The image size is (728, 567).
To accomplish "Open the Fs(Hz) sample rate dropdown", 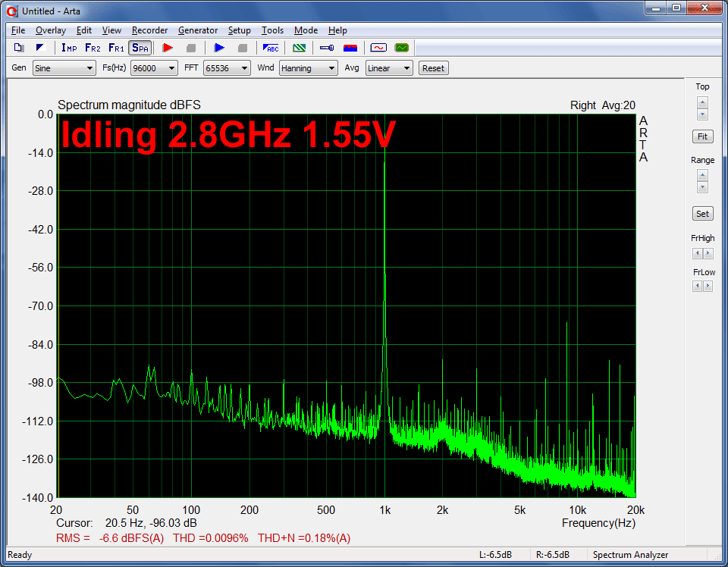I will [154, 68].
